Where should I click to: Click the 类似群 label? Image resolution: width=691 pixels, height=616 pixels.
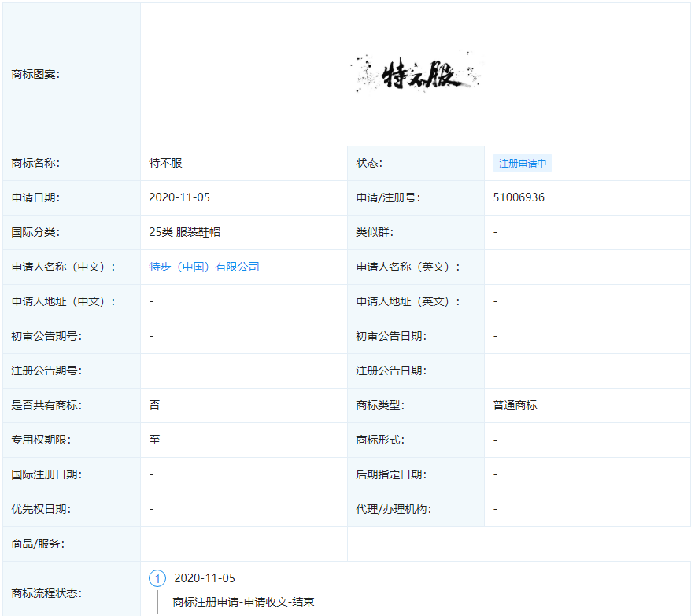point(375,232)
